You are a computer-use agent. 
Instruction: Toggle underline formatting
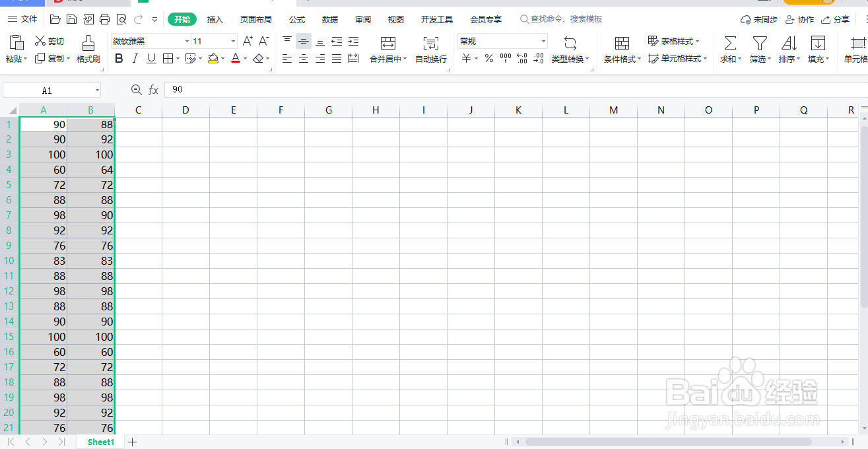(151, 59)
